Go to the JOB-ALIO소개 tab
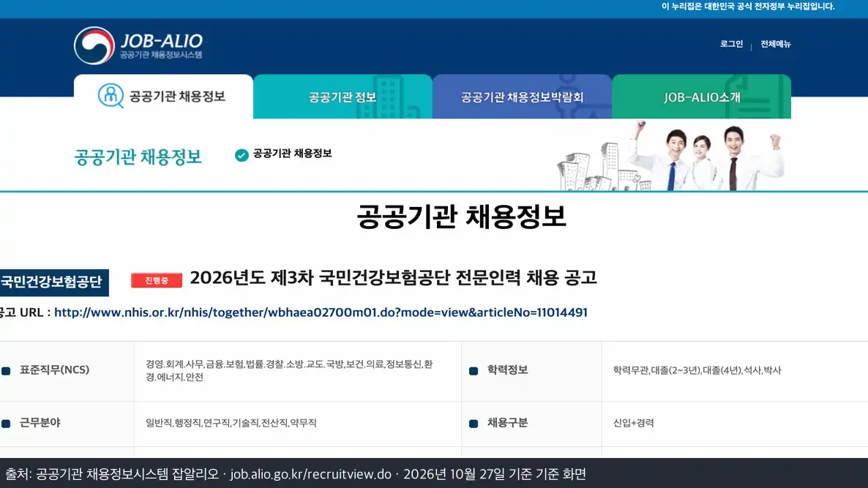This screenshot has height=488, width=868. (x=701, y=97)
